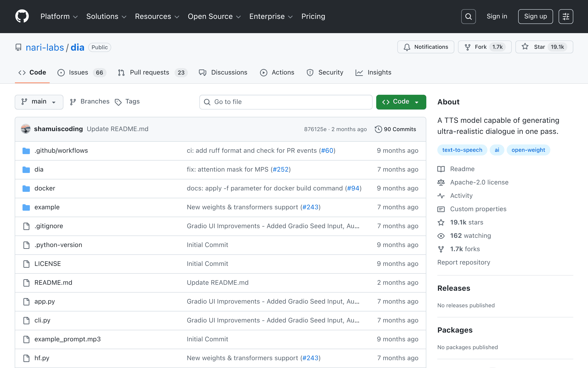This screenshot has height=368, width=588.
Task: Expand the Resources menu
Action: tap(157, 16)
